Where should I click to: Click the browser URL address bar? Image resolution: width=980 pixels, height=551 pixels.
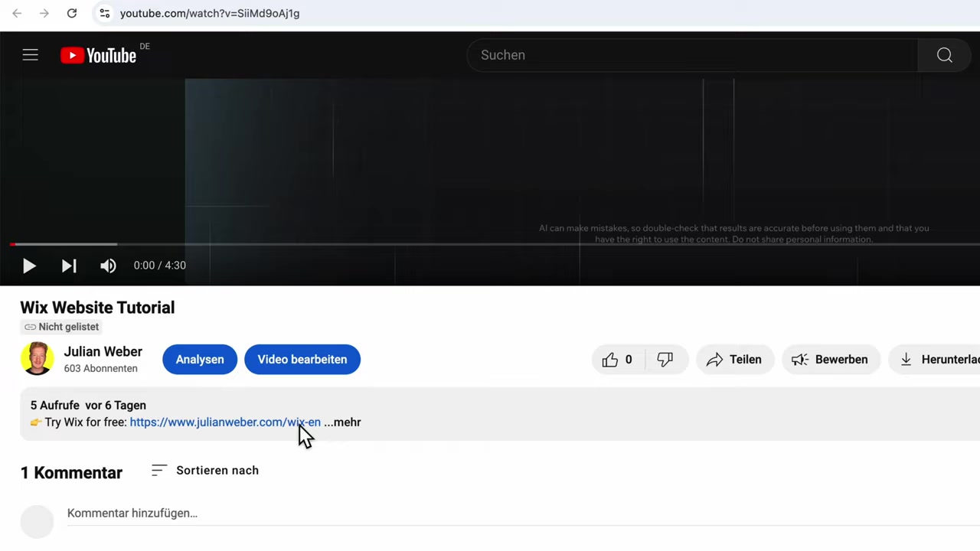click(x=536, y=13)
